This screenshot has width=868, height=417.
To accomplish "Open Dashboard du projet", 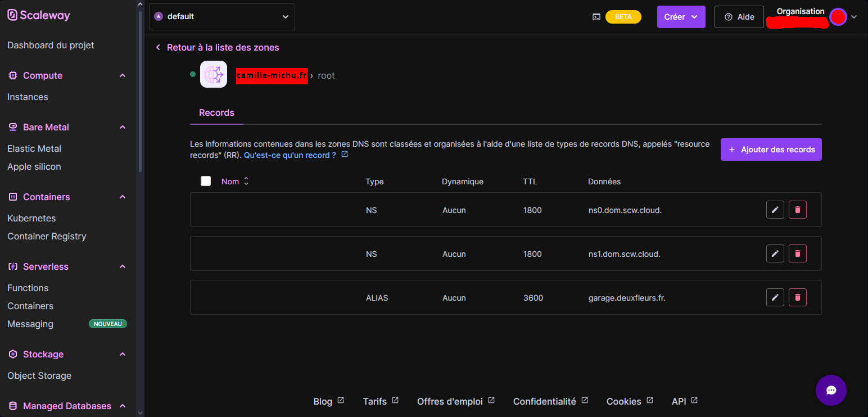I will [51, 45].
